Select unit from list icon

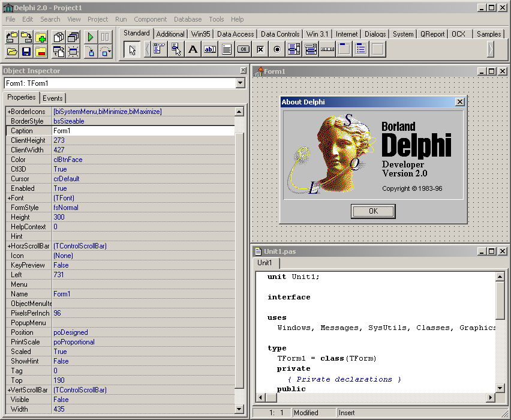(59, 37)
